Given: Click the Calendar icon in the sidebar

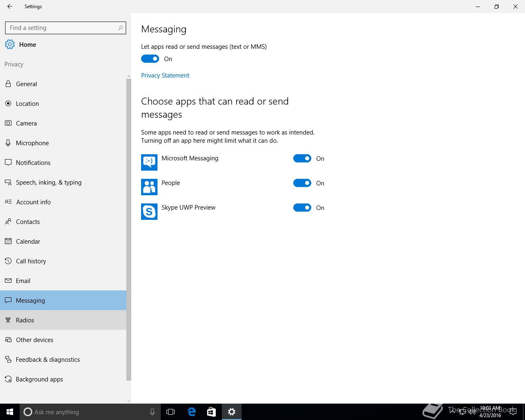Looking at the screenshot, I should point(8,241).
